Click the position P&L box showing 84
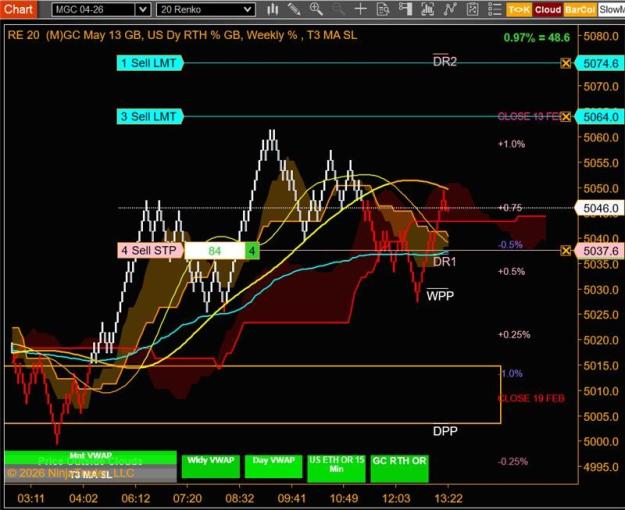Image resolution: width=625 pixels, height=510 pixels. pos(215,251)
